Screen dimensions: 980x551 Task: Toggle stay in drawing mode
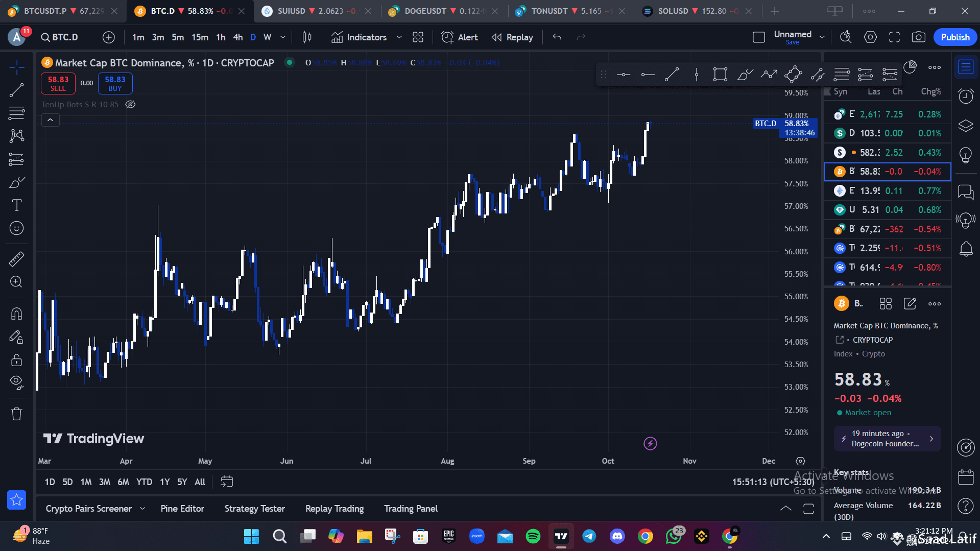pos(16,337)
